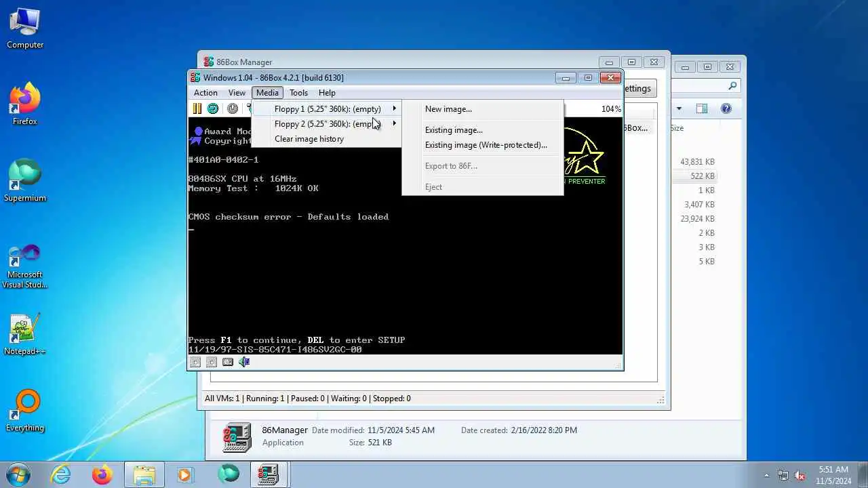Select the Microsoft Visual Studio desktop shortcut

(x=25, y=266)
